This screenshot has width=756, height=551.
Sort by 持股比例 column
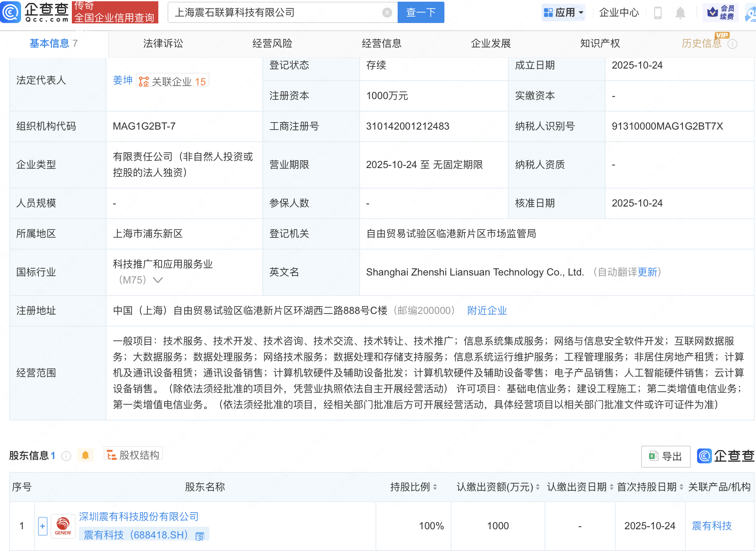click(x=435, y=487)
